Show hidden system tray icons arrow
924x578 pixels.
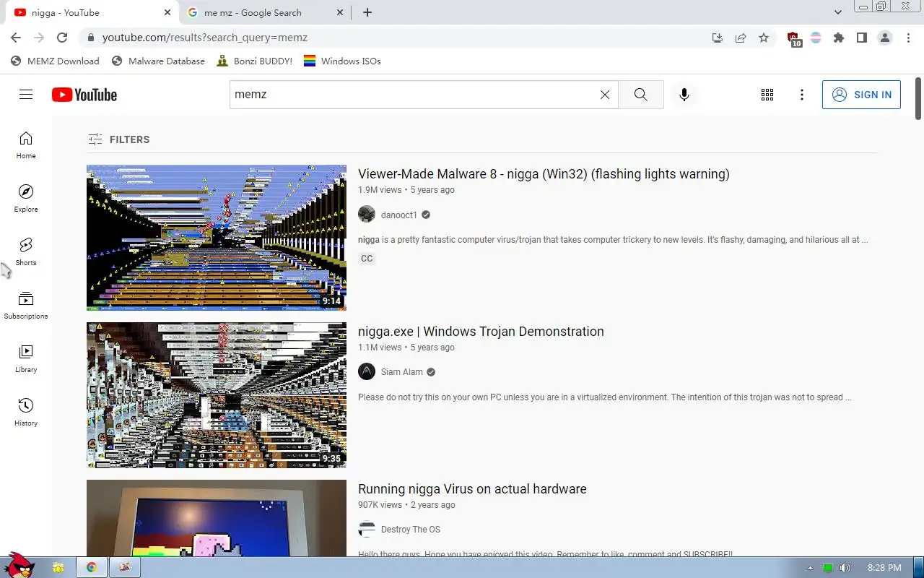(809, 568)
